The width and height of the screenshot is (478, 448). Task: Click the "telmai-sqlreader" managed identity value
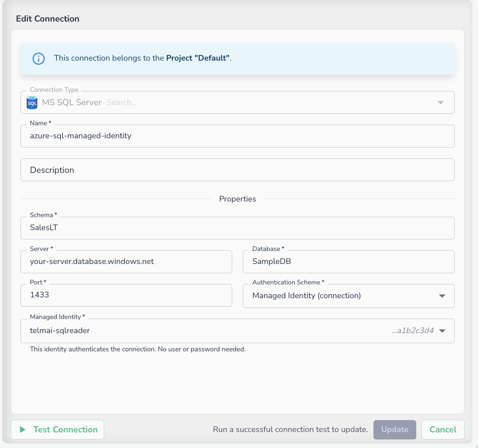click(x=60, y=331)
